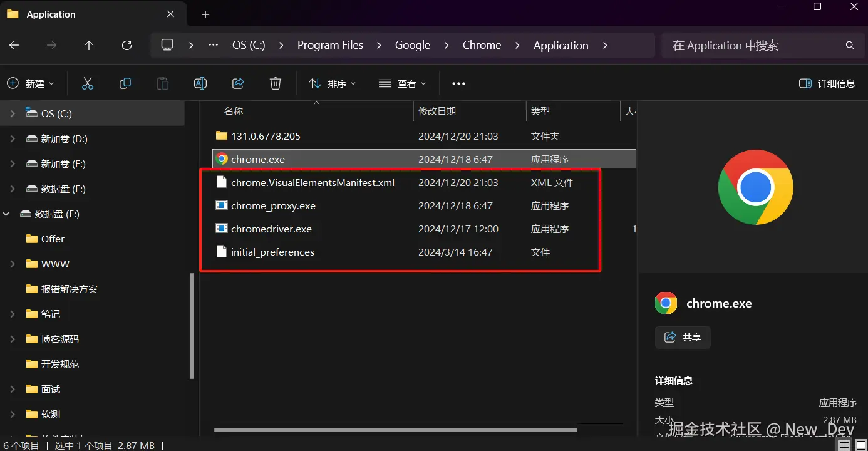Expand the 软测 folder node
868x451 pixels.
[x=13, y=414]
